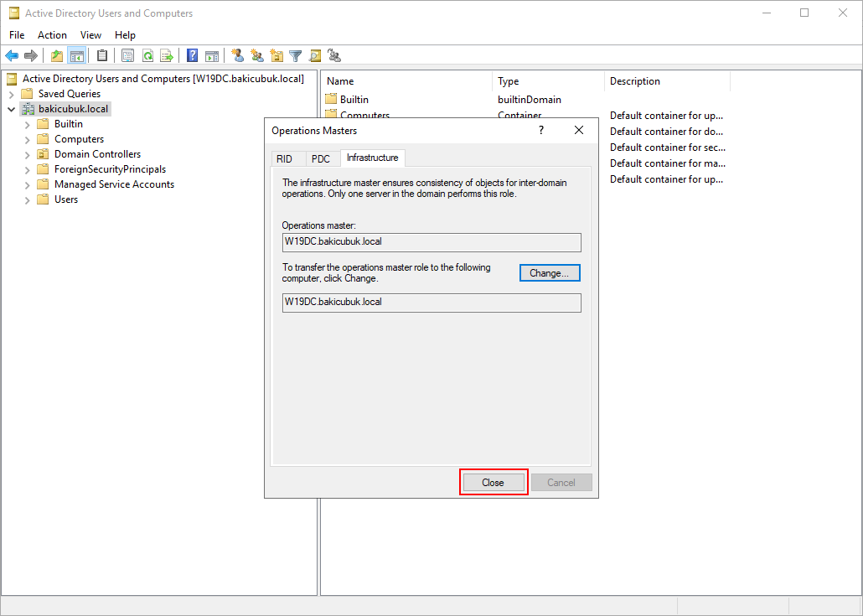Open the Properties toolbar icon
The width and height of the screenshot is (863, 616).
click(127, 55)
